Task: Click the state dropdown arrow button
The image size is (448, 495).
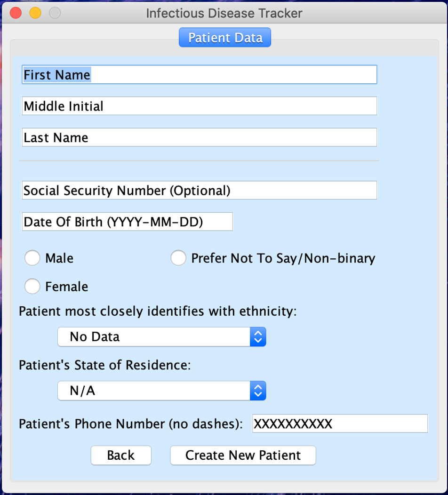Action: pos(257,391)
